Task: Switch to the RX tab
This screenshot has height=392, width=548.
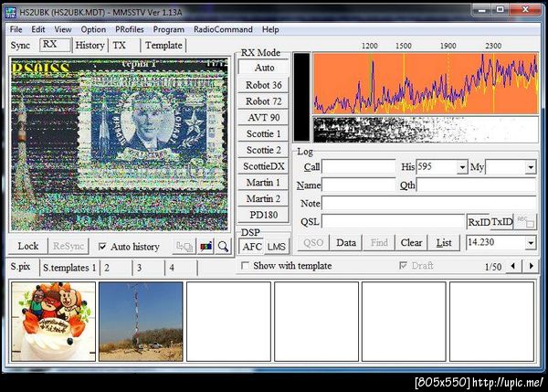Action: pyautogui.click(x=56, y=45)
